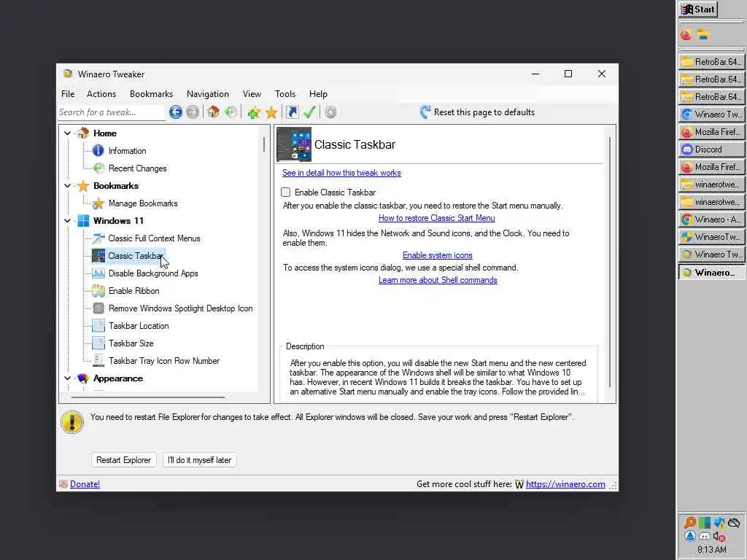Viewport: 747px width, 560px height.
Task: Click the green checkmark toolbar icon
Action: [309, 112]
